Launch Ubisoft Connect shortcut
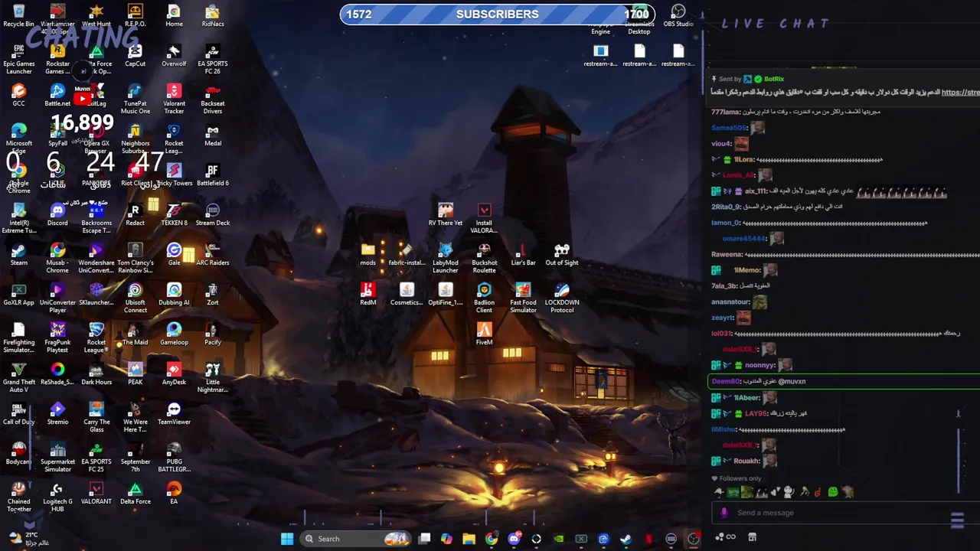This screenshot has width=980, height=551. pyautogui.click(x=135, y=298)
